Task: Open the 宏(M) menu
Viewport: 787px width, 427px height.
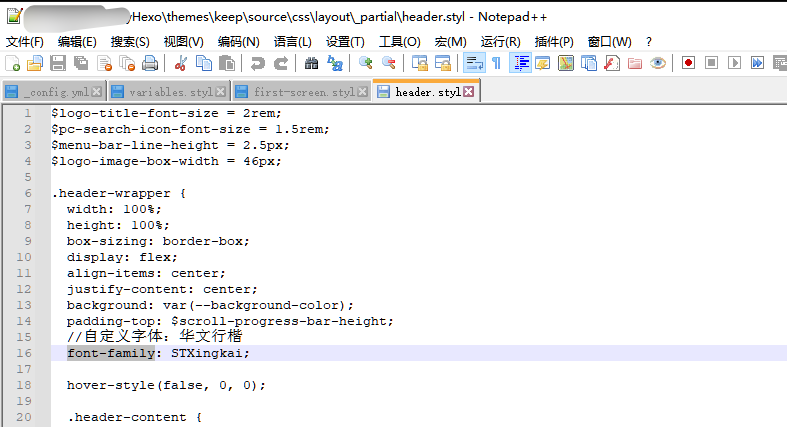Action: tap(450, 42)
